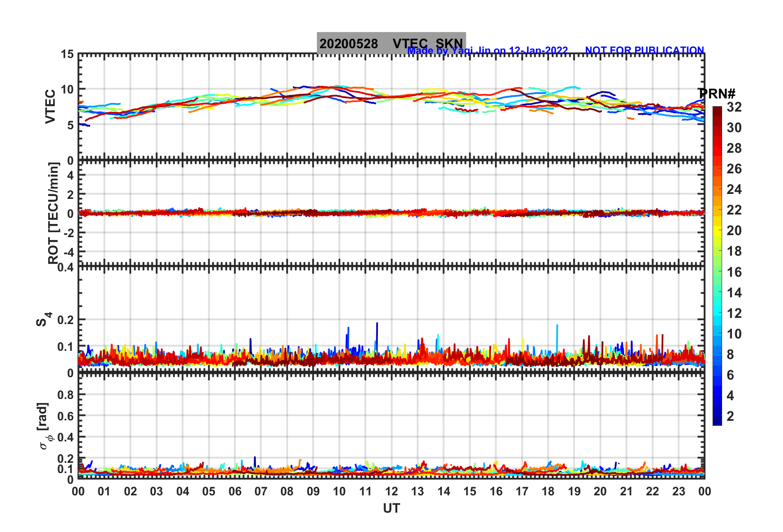Click colorbar label '32'
The image size is (783, 532).
tap(734, 107)
